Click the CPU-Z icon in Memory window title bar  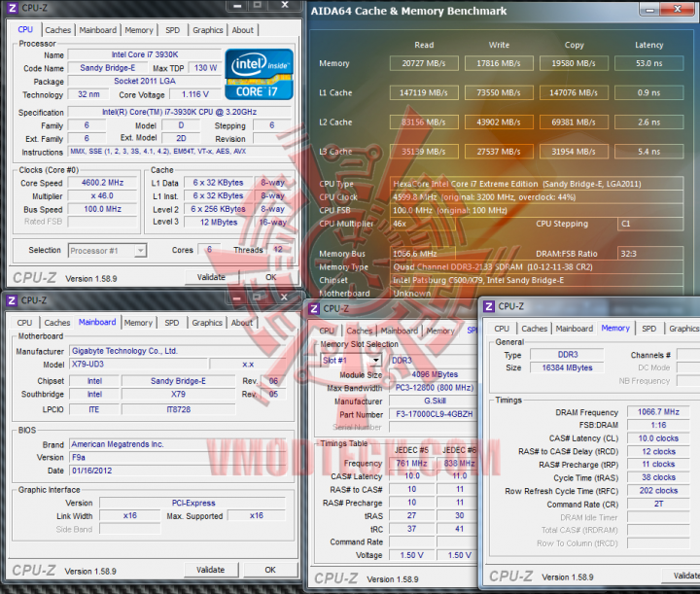pyautogui.click(x=489, y=306)
